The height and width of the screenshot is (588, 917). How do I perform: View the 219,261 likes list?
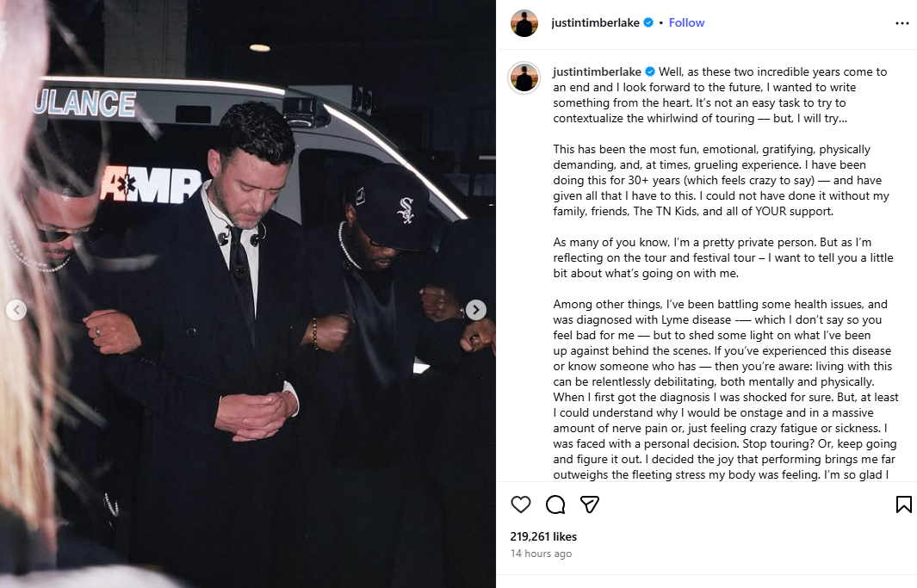[543, 536]
